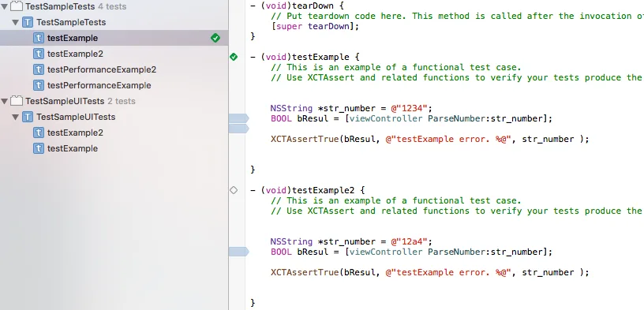Click the @"1234" string literal
Screen dimensions: 644x310
click(x=409, y=108)
